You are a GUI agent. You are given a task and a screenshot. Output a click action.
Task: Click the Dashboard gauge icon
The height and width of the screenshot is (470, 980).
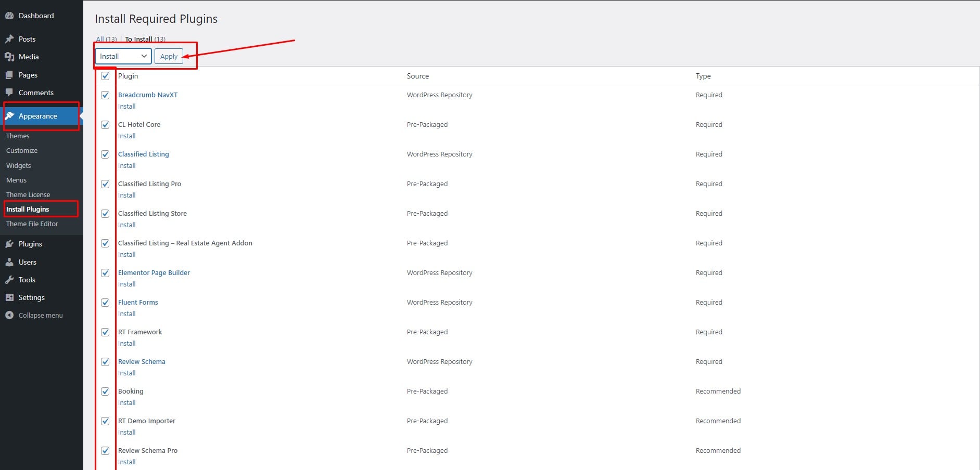[x=9, y=16]
